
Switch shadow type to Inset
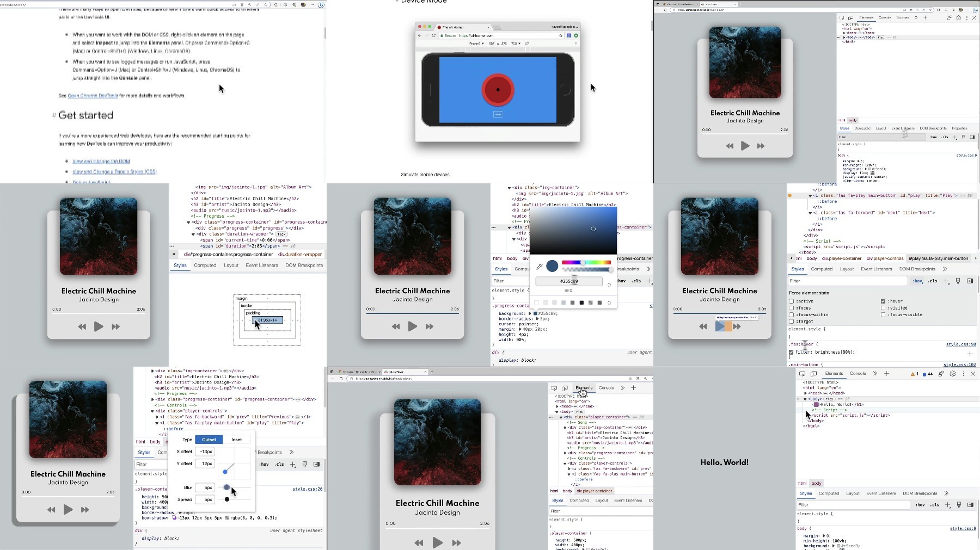[236, 440]
